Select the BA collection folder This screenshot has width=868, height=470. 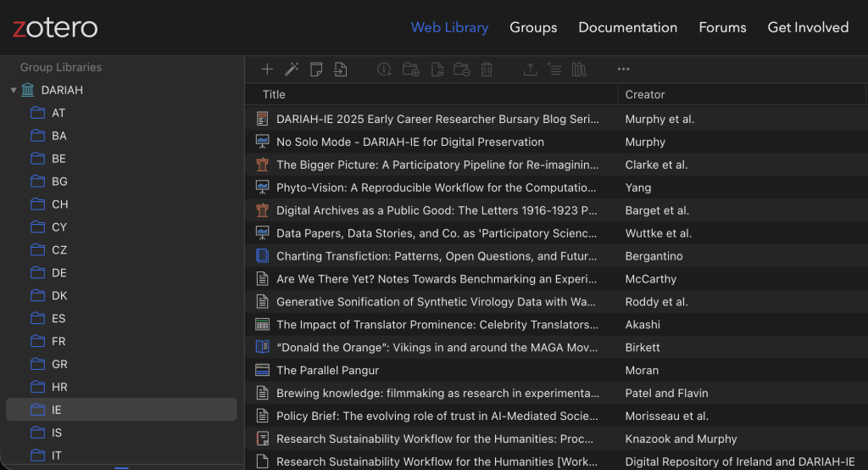pos(121,136)
